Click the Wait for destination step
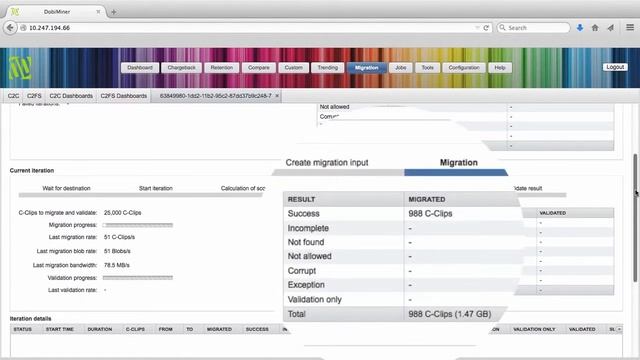This screenshot has height=360, width=640. (x=66, y=189)
